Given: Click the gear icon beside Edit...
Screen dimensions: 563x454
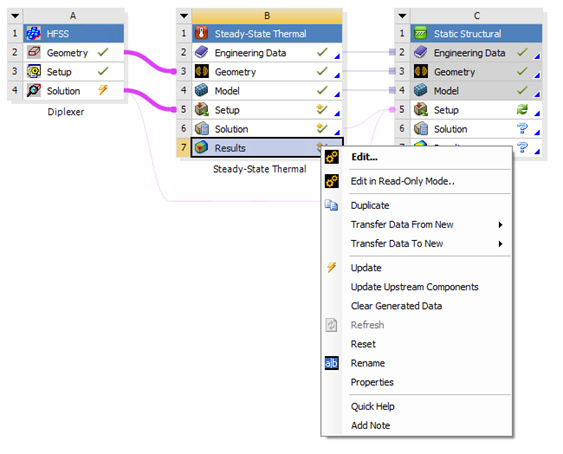Looking at the screenshot, I should tap(332, 157).
